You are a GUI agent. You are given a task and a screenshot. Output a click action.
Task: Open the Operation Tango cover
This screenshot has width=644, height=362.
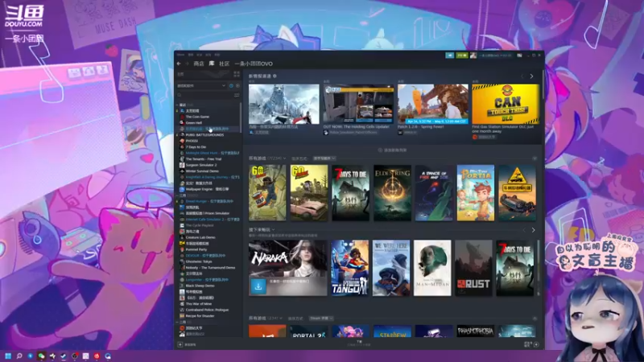(350, 268)
